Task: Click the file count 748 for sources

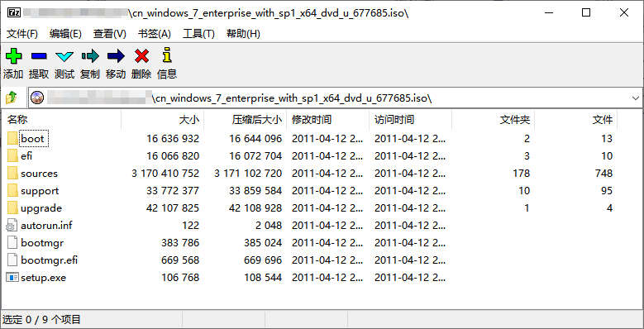Action: (603, 174)
